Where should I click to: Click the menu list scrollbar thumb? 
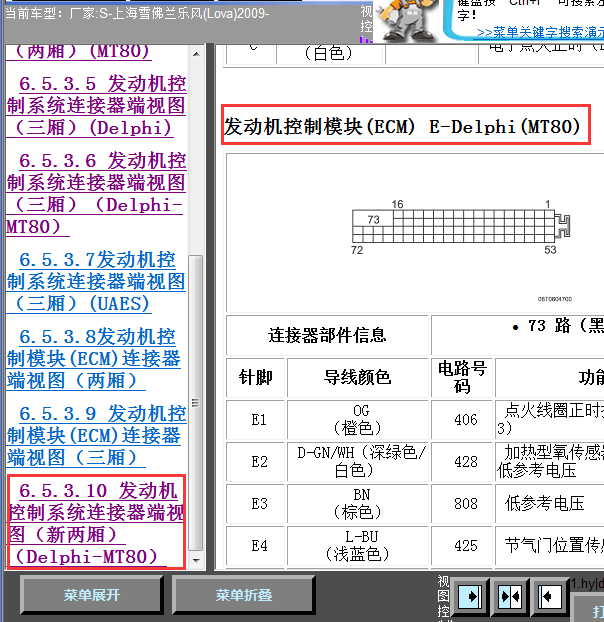(196, 403)
